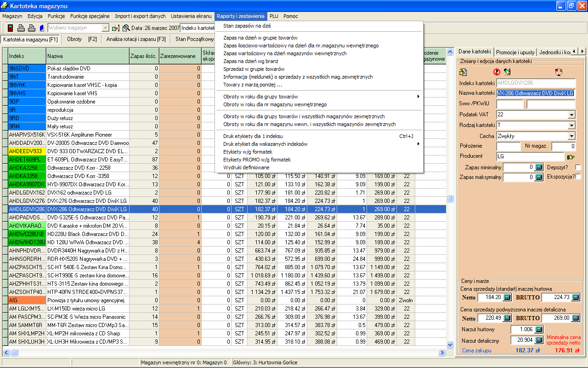Image resolution: width=588 pixels, height=368 pixels.
Task: Open calculator next to BRUTTO 224.73
Action: tap(575, 297)
